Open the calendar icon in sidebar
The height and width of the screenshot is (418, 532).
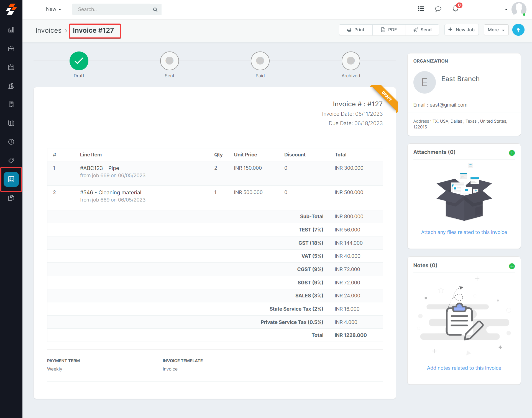pyautogui.click(x=11, y=67)
